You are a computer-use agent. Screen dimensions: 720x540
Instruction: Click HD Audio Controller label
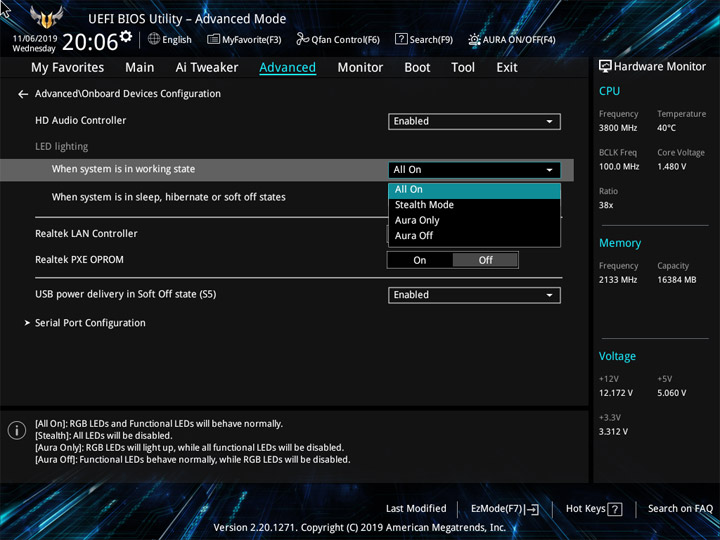pyautogui.click(x=80, y=121)
